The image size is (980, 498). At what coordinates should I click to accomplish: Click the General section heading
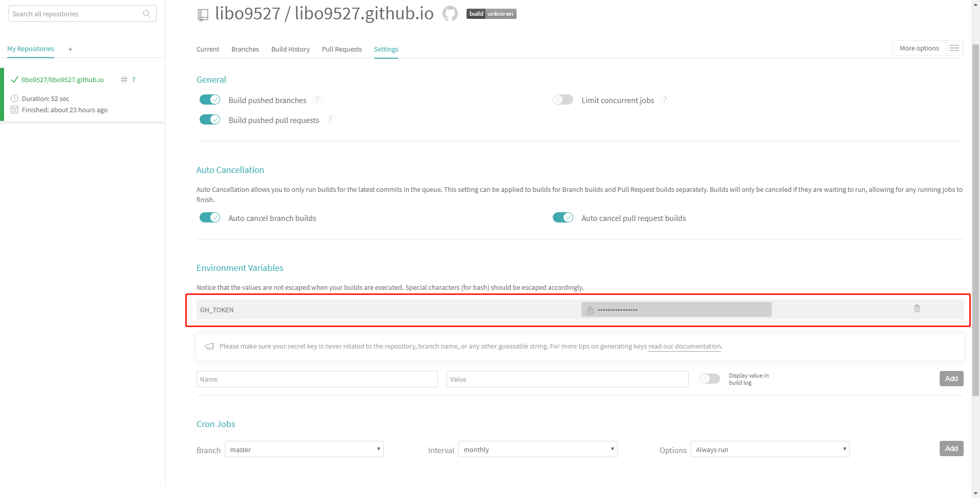(x=211, y=80)
